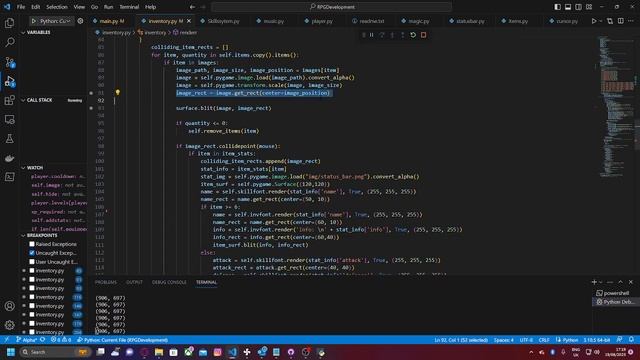Open the Source Control view
Screen dimensions: 640x360
click(9, 62)
